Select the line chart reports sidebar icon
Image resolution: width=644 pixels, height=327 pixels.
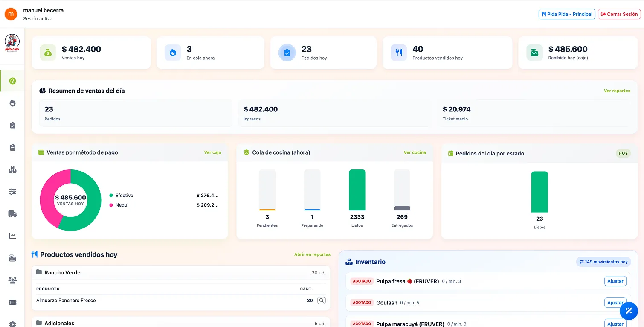point(12,236)
